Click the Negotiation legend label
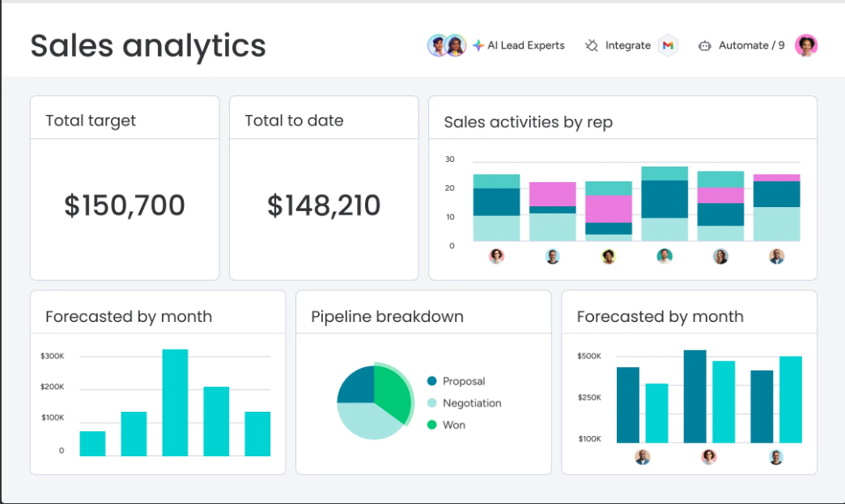Image resolution: width=845 pixels, height=504 pixels. [472, 403]
